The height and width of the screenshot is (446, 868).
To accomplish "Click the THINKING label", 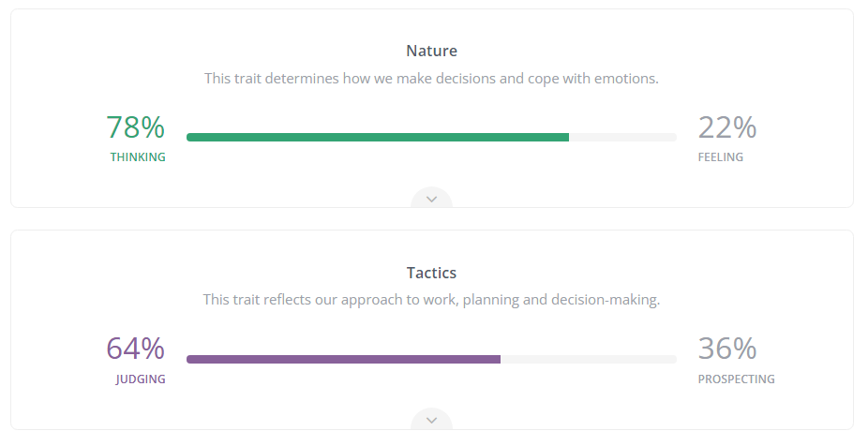I will coord(138,157).
